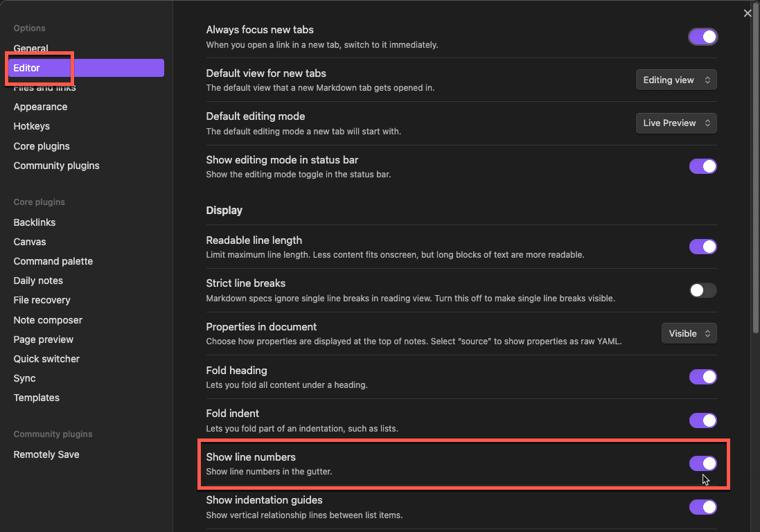The image size is (760, 532).
Task: Switch off the Fold heading toggle
Action: pos(702,377)
